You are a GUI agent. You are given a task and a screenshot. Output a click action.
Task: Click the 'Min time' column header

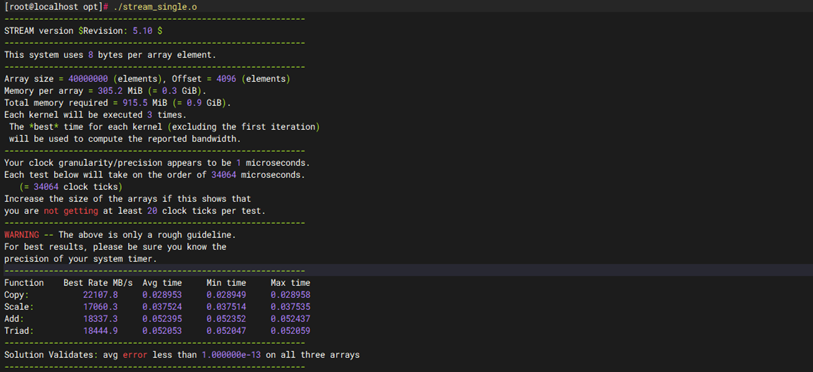click(226, 283)
